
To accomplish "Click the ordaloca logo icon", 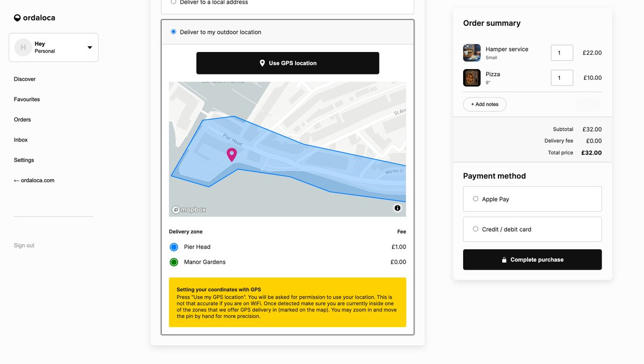I will pos(18,18).
